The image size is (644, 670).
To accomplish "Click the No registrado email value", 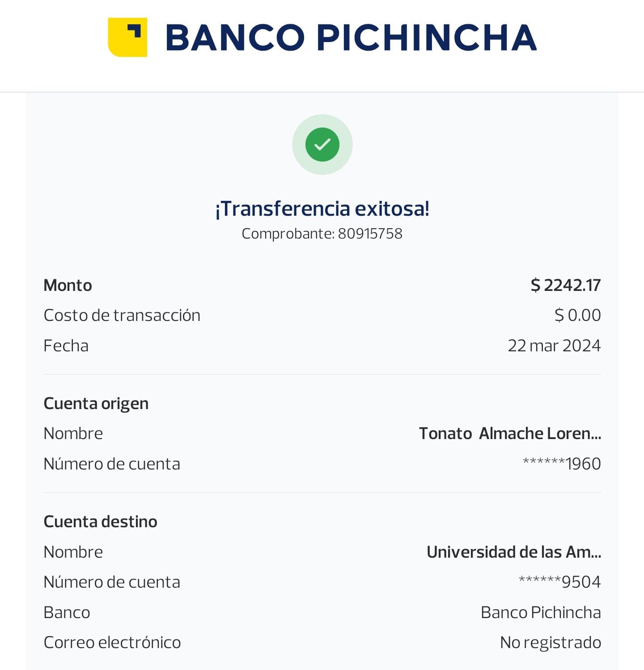I will point(550,642).
